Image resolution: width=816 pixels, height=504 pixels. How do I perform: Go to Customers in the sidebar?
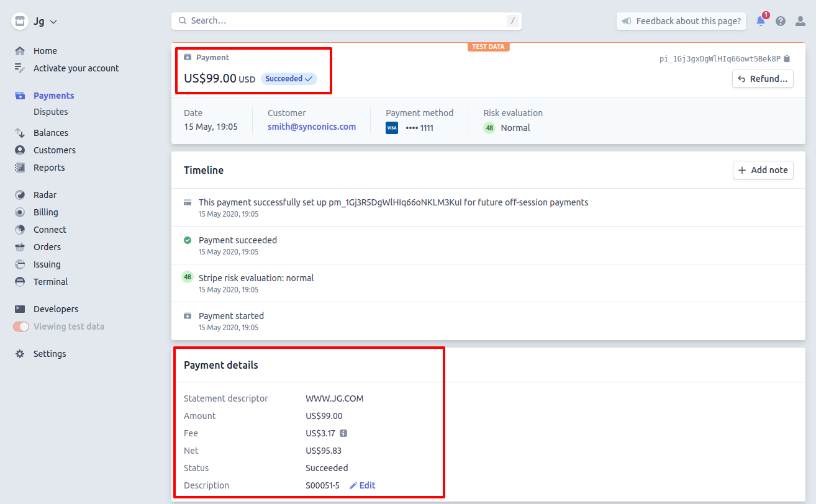click(54, 150)
